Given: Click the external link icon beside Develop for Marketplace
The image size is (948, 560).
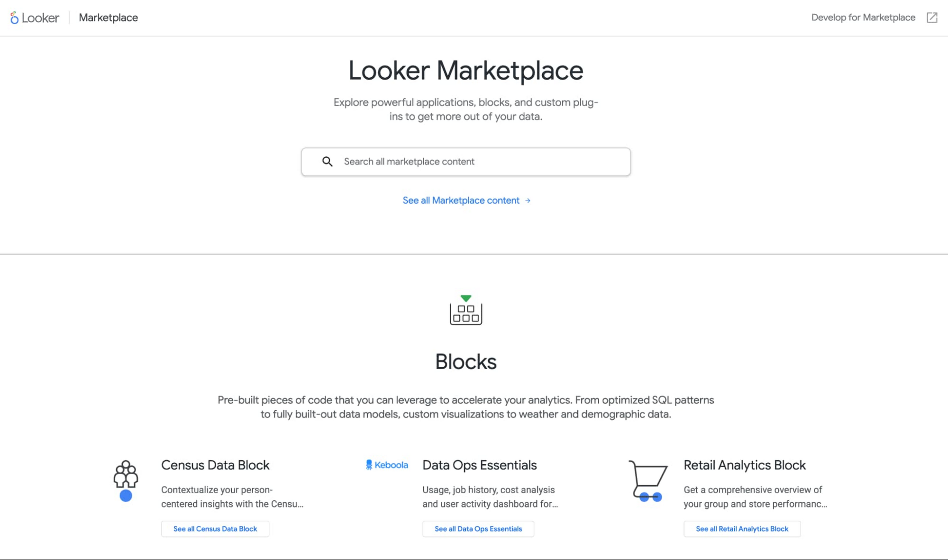Looking at the screenshot, I should point(932,18).
